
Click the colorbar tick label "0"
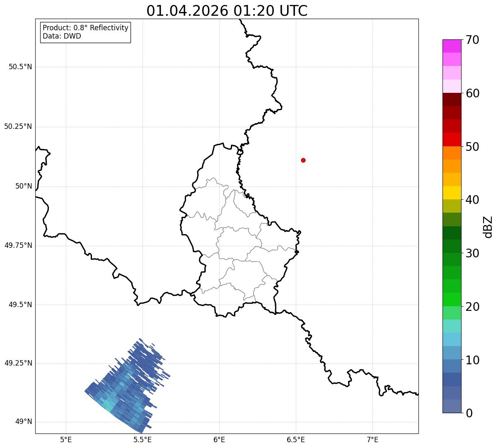click(x=469, y=413)
